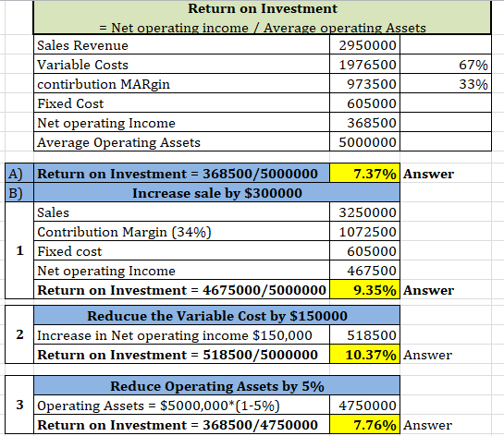Click the Sales Revenue value 2950000
Image resolution: width=504 pixels, height=436 pixels.
click(364, 44)
